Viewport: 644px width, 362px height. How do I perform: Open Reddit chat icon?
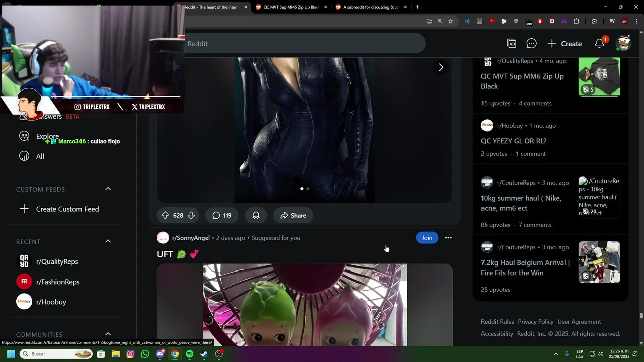531,44
